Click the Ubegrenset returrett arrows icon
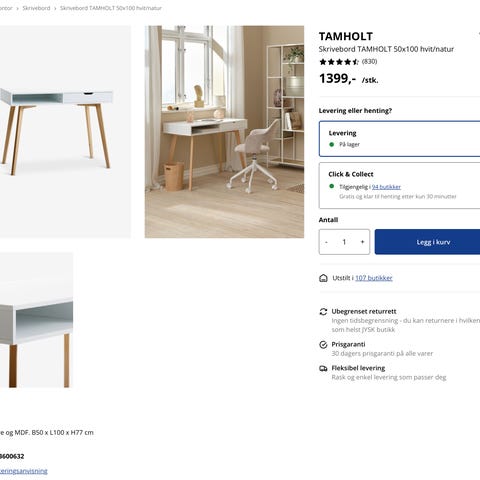 pos(323,312)
